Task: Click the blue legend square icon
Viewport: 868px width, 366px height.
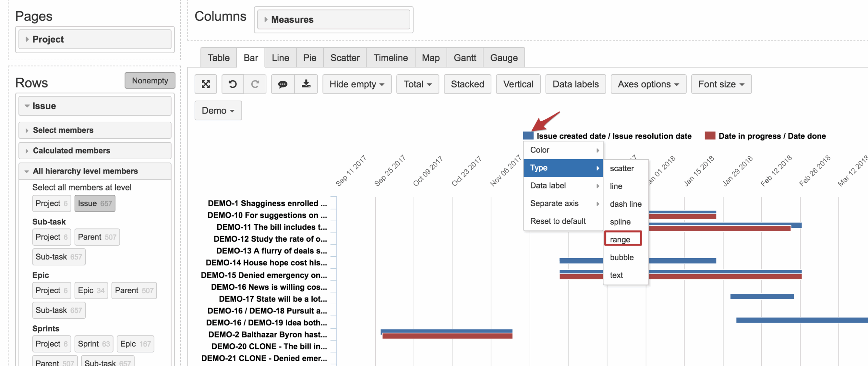Action: click(528, 136)
